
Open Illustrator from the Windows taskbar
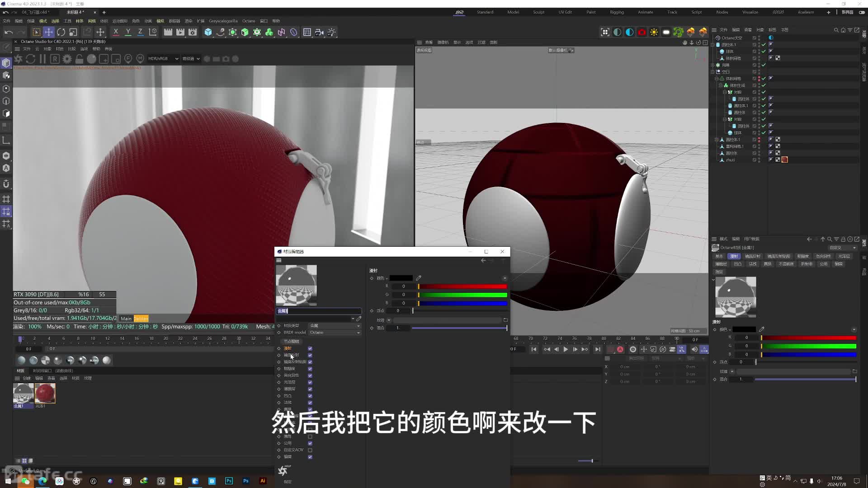263,481
